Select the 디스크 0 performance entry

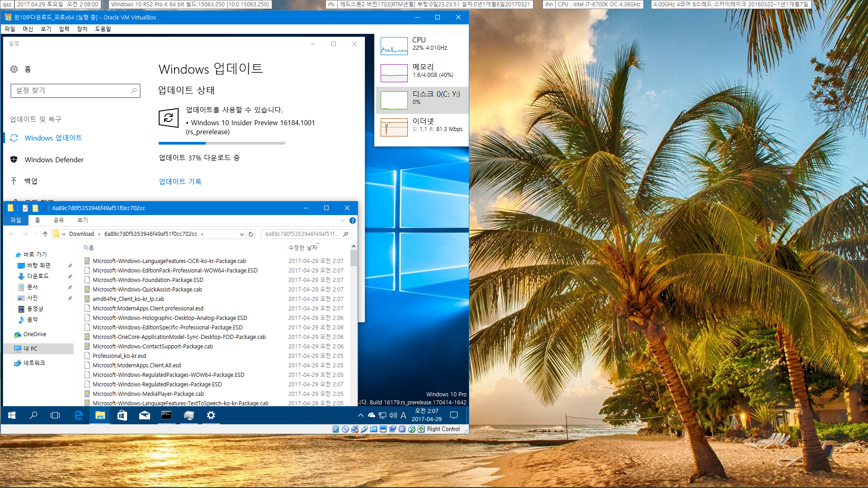click(x=422, y=100)
